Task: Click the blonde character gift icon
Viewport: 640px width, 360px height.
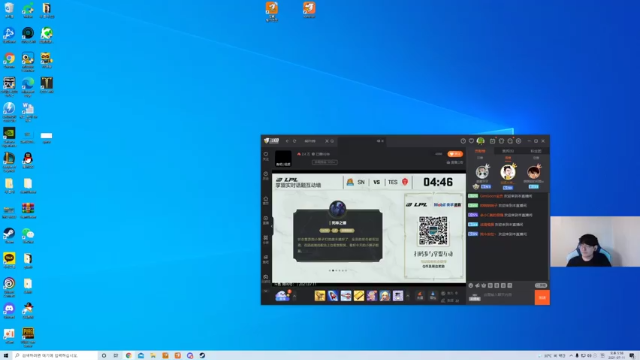Action: click(385, 295)
